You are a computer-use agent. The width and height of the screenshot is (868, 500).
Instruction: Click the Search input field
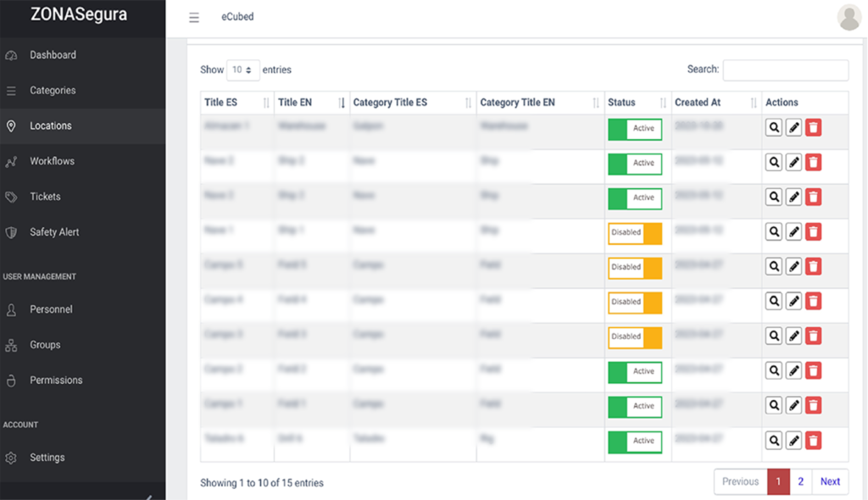pyautogui.click(x=785, y=70)
